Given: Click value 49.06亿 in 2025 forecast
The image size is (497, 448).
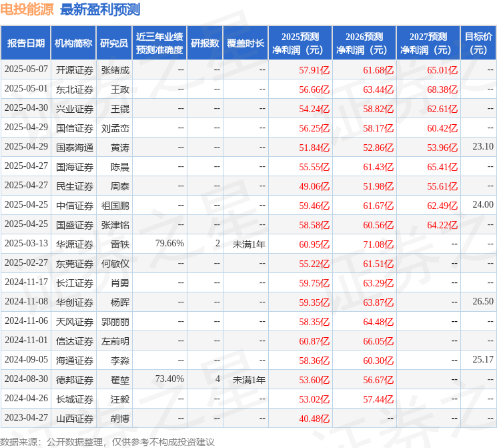Looking at the screenshot, I should click(314, 186).
